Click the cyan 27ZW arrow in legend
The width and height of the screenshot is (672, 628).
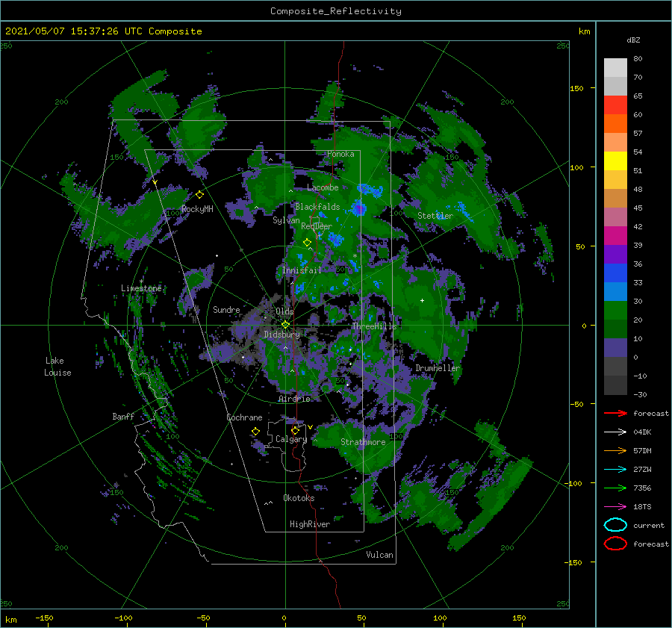[x=615, y=470]
